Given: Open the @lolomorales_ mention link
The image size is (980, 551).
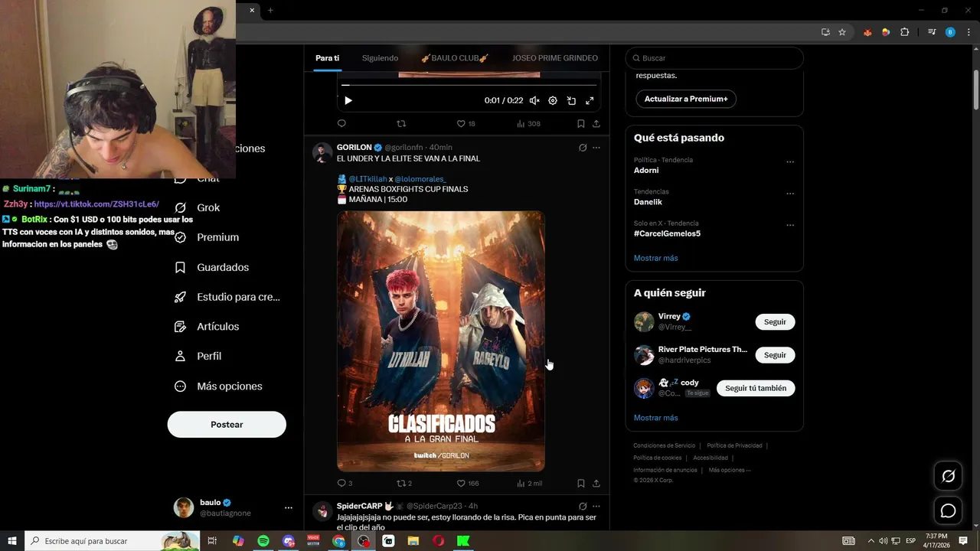Looking at the screenshot, I should [x=420, y=179].
